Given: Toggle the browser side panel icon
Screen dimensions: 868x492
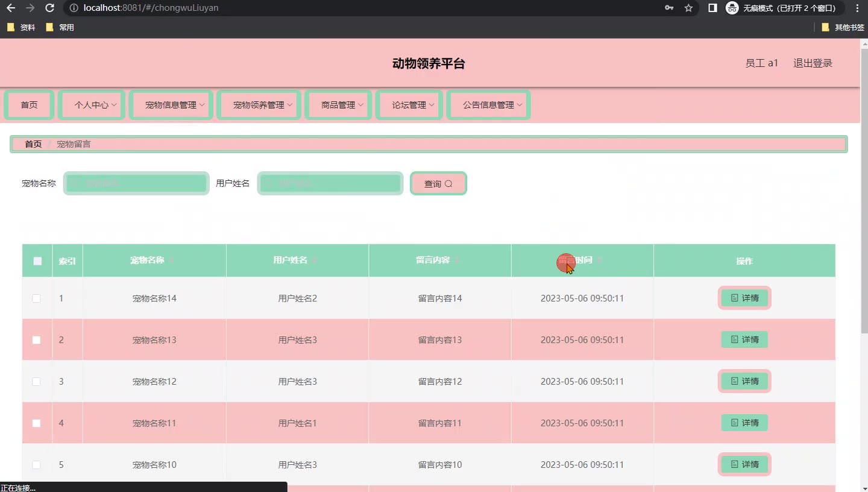Looking at the screenshot, I should pyautogui.click(x=712, y=8).
